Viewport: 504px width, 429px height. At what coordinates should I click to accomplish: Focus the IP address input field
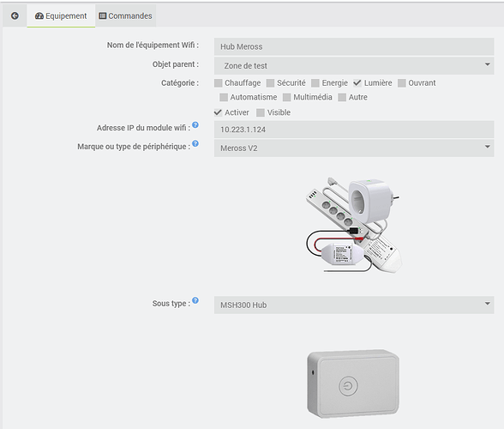354,130
